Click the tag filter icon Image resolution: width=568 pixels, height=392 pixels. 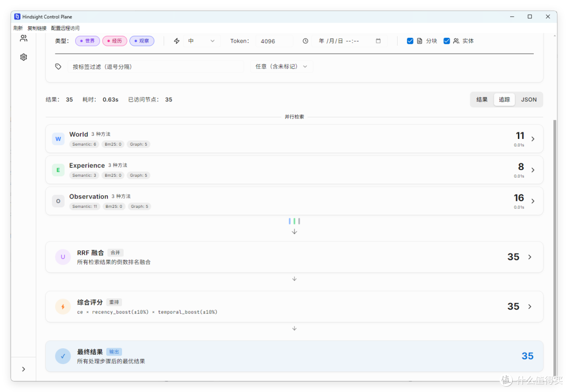tap(58, 67)
